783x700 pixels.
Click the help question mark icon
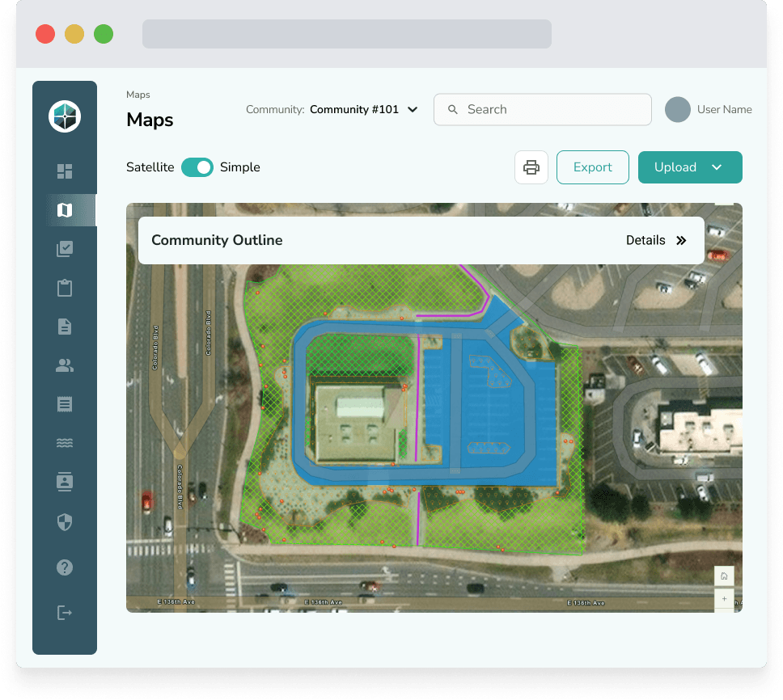pyautogui.click(x=65, y=567)
